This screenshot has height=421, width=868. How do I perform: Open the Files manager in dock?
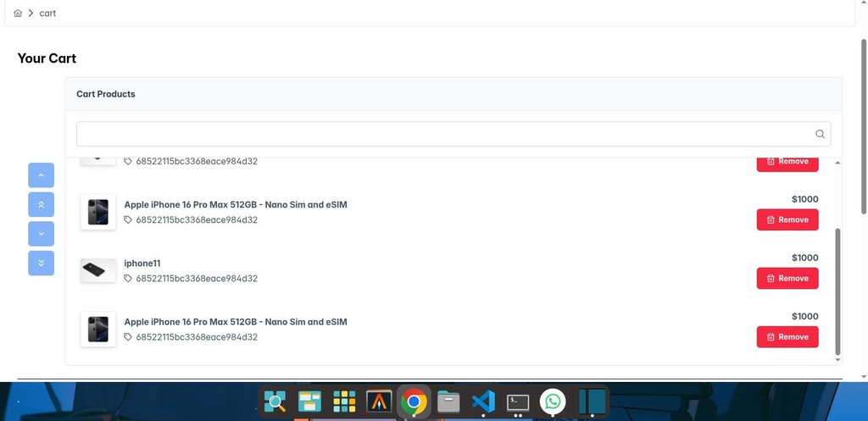coord(448,402)
